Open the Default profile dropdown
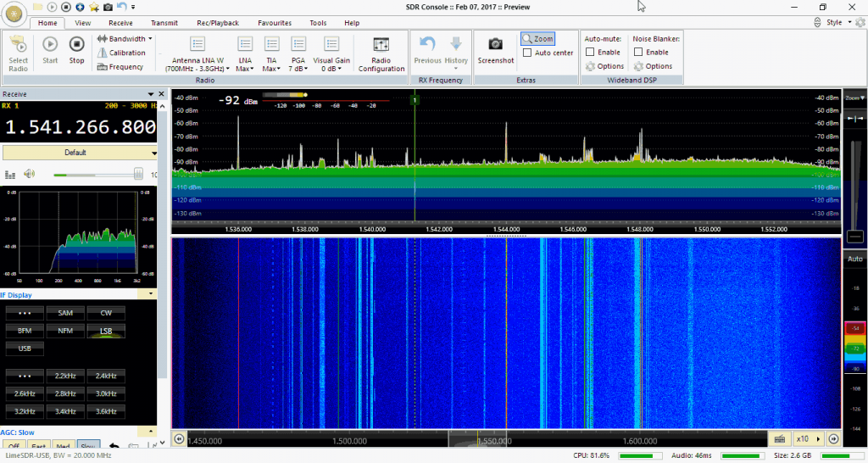Viewport: 868px width, 463px height. point(80,153)
